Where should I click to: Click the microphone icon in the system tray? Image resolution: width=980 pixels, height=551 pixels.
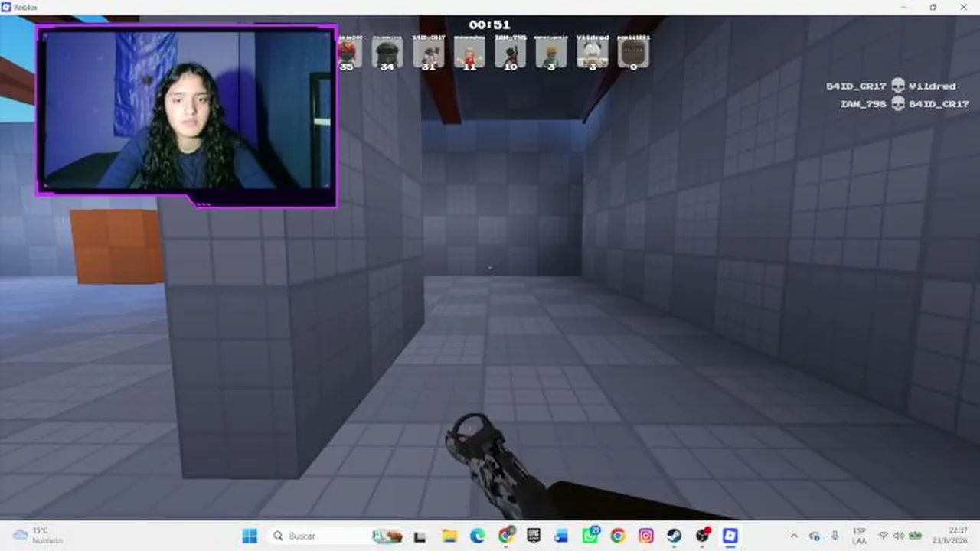(835, 536)
